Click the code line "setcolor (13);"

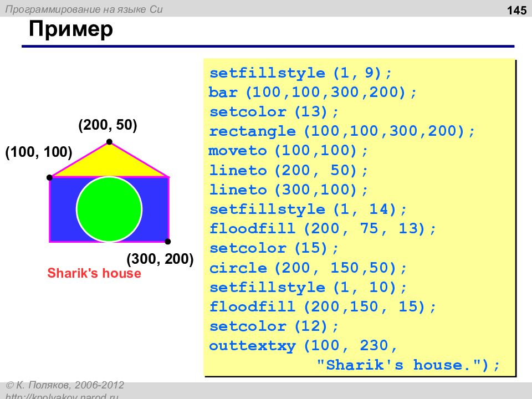[x=274, y=112]
